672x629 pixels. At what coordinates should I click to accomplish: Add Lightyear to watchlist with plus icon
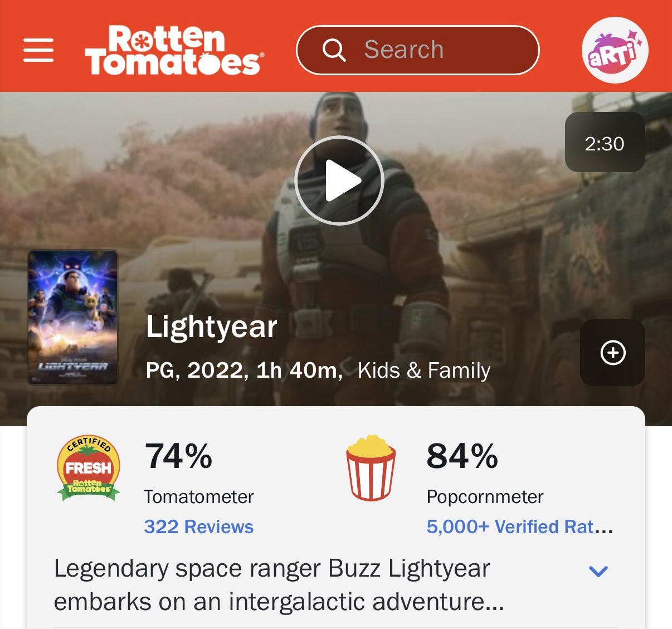coord(612,353)
